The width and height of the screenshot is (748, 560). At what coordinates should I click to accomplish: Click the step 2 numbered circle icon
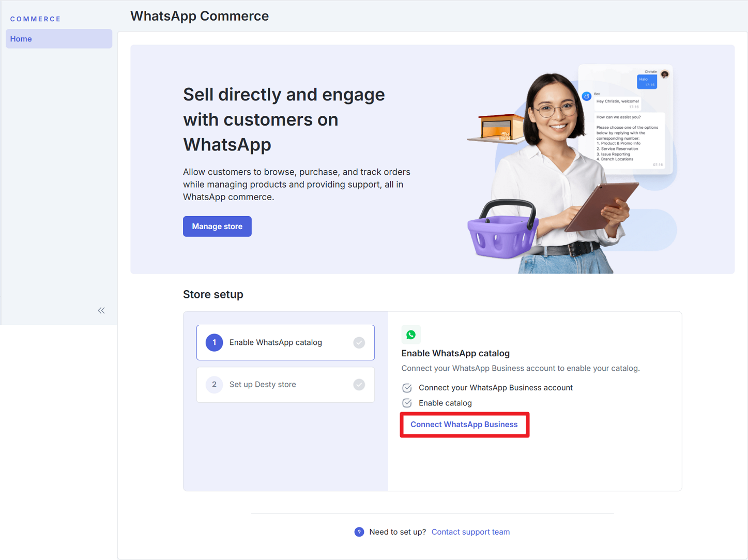(x=214, y=385)
